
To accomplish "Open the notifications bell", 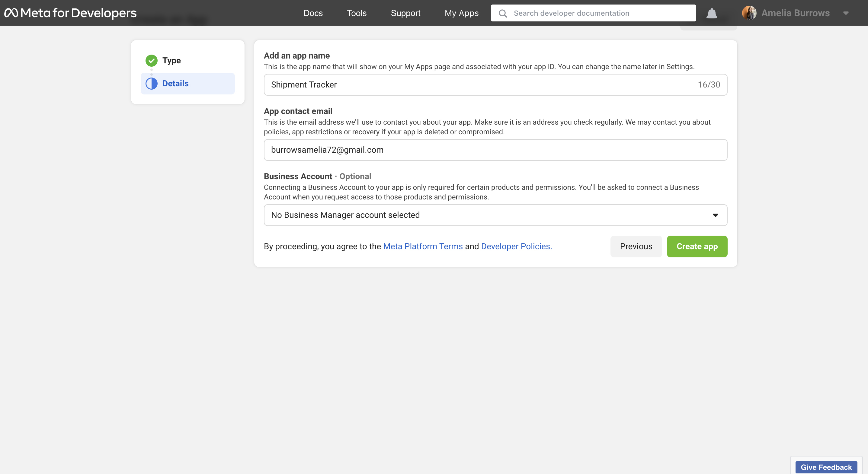I will 711,13.
